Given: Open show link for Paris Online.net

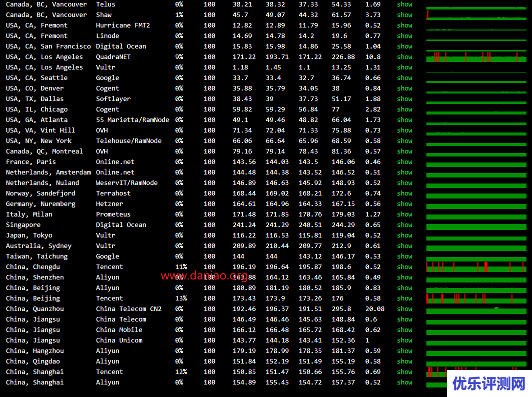Looking at the screenshot, I should tap(404, 162).
